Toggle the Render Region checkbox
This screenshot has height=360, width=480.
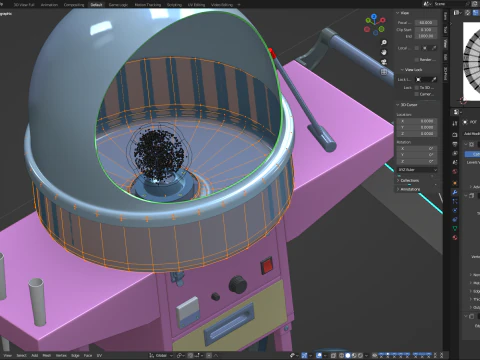click(417, 60)
